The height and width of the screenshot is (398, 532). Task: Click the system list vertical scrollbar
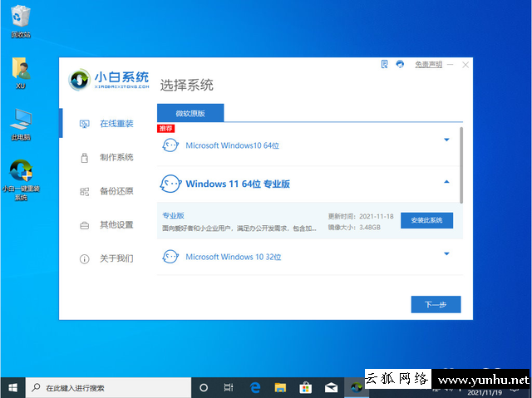(x=461, y=165)
